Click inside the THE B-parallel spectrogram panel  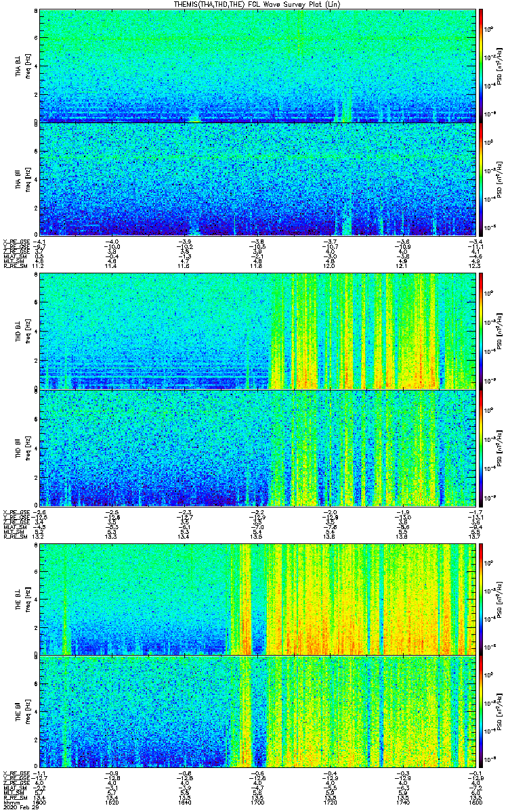(257, 711)
